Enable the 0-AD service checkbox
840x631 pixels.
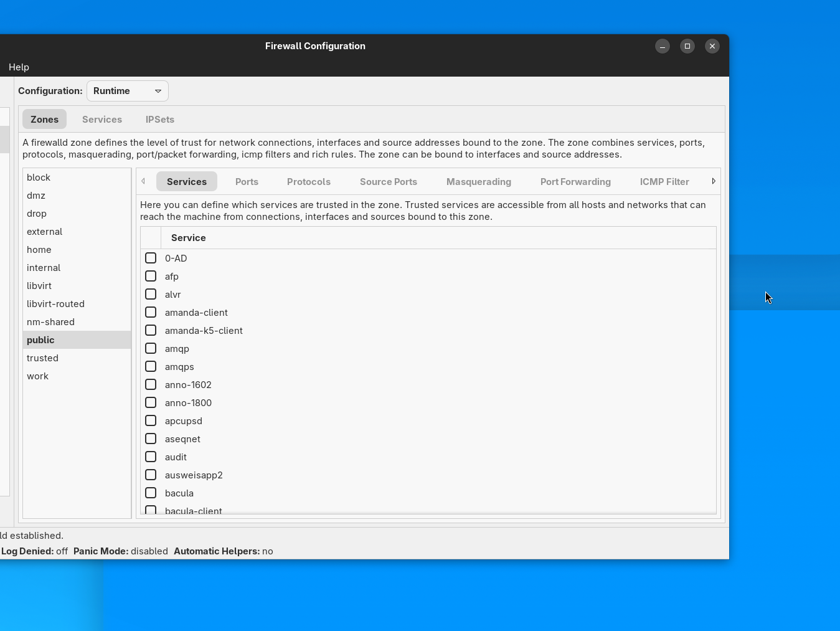point(151,258)
